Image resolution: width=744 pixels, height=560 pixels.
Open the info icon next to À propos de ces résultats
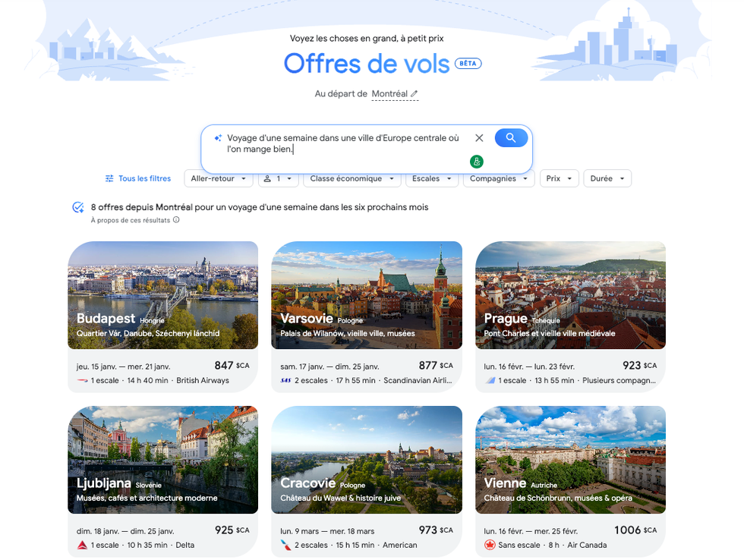175,219
